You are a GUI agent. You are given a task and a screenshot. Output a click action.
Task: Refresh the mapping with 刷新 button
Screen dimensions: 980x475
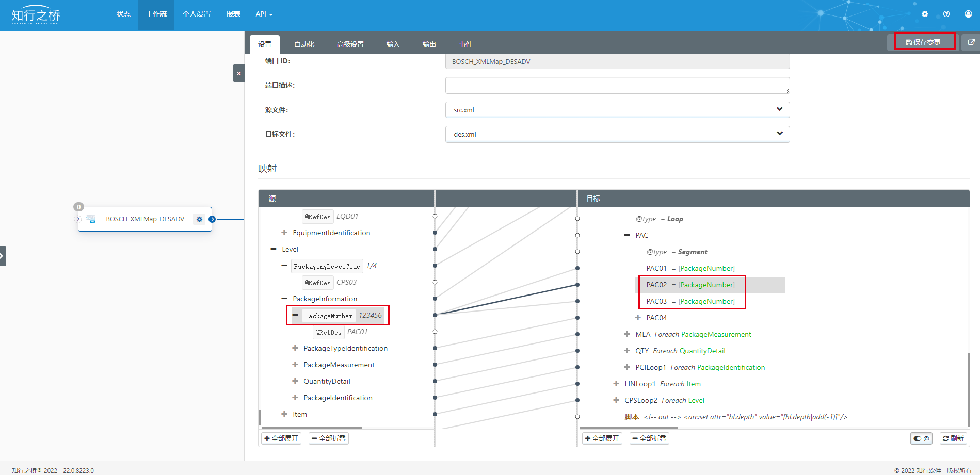(953, 438)
